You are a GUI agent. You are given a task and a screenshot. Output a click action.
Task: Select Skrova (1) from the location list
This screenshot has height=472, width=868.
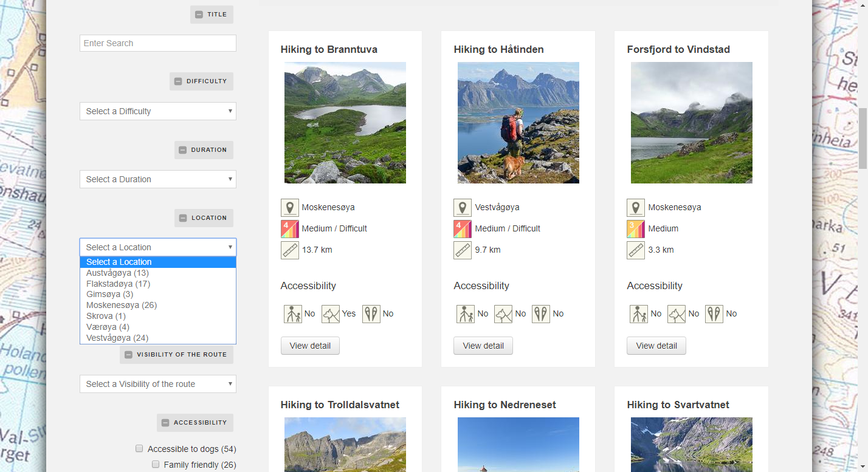pos(158,316)
